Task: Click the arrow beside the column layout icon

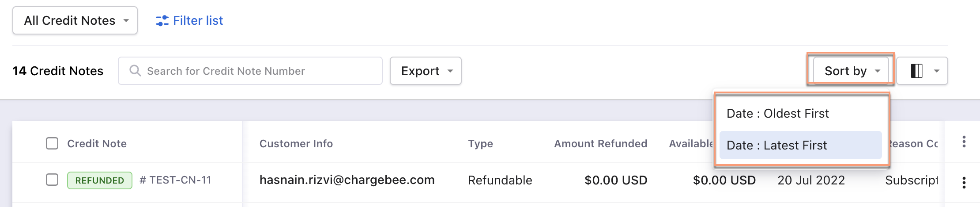Action: (936, 71)
